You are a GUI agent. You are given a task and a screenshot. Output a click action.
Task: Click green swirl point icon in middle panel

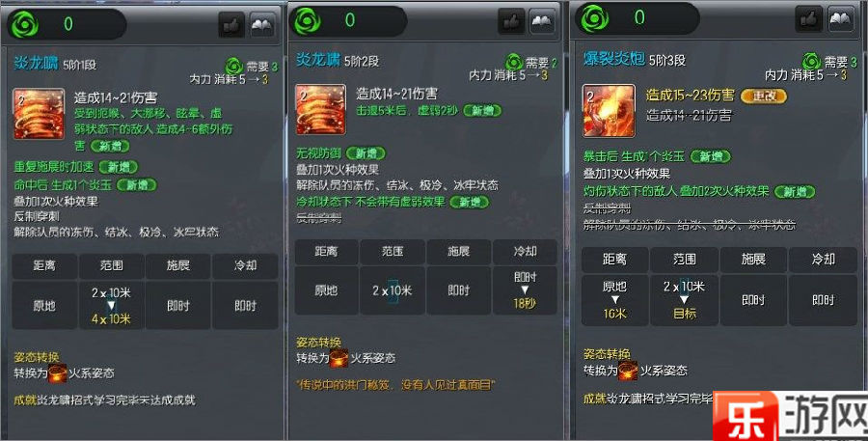tap(308, 21)
